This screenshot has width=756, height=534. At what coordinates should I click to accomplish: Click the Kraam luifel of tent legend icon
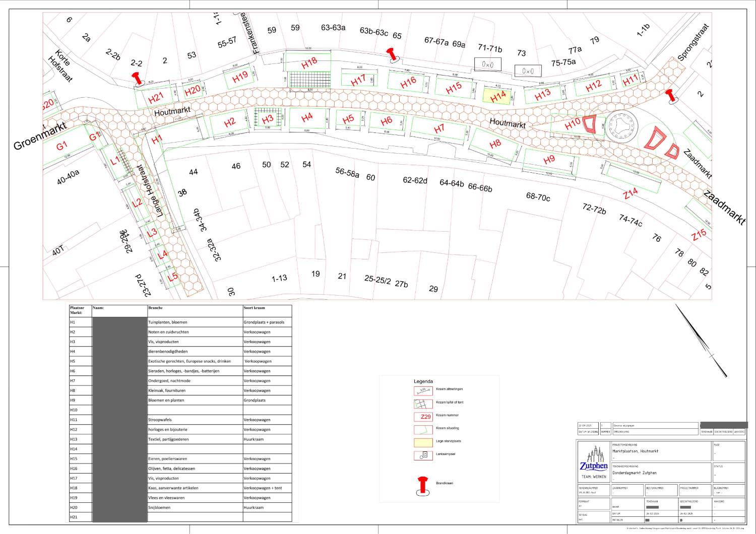pos(423,404)
